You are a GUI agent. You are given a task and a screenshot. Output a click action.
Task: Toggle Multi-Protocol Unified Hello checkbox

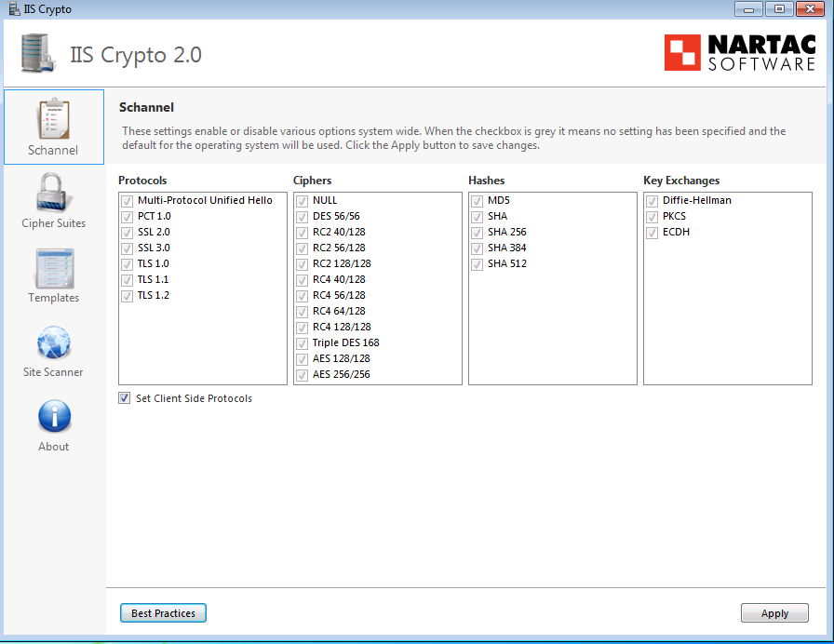click(x=128, y=201)
